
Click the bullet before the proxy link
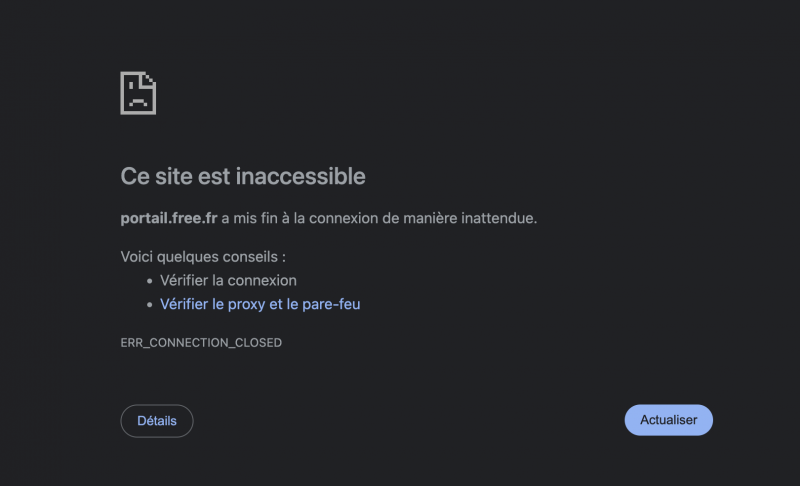pyautogui.click(x=149, y=305)
